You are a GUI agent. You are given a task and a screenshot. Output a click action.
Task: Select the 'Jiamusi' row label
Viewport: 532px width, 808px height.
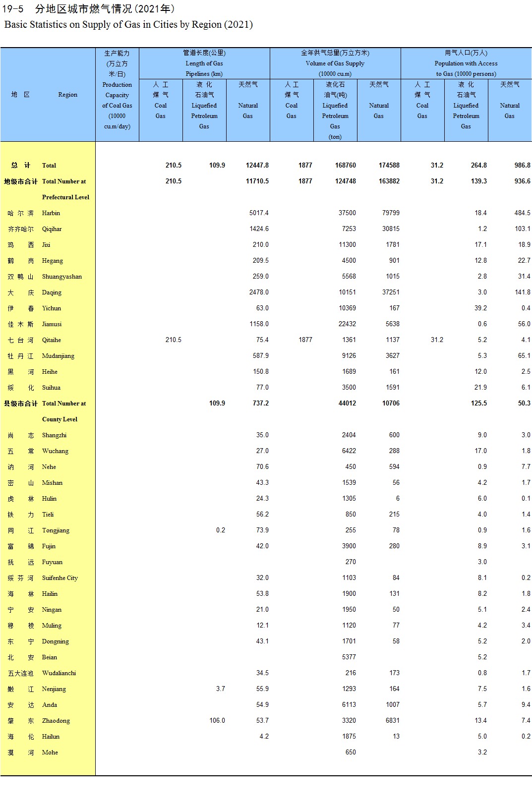52,324
